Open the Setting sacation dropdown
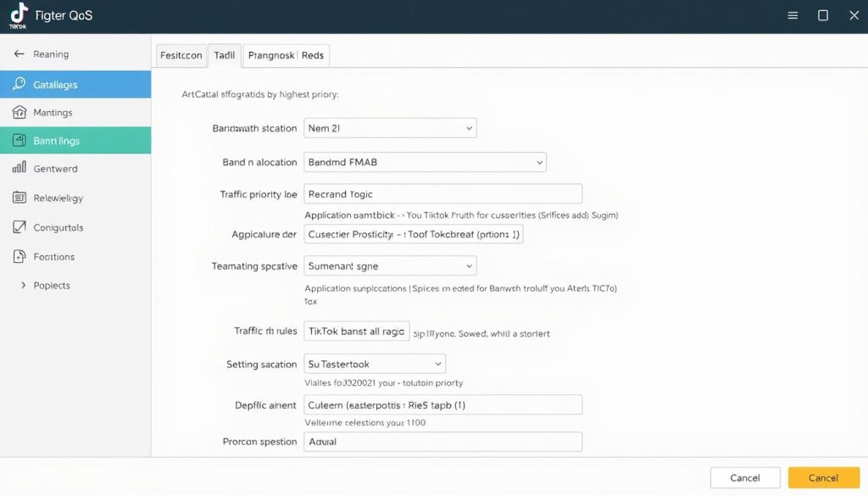The image size is (868, 496). click(x=374, y=364)
